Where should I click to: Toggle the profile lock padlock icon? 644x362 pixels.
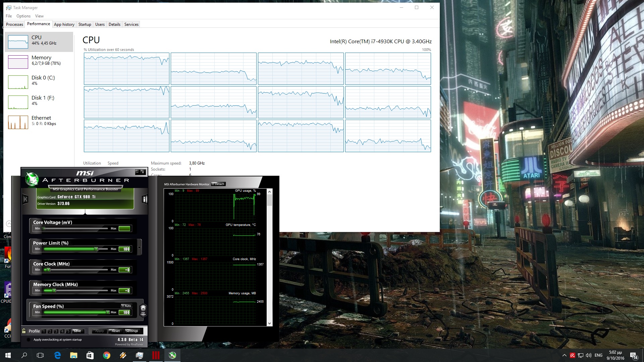pos(24,331)
